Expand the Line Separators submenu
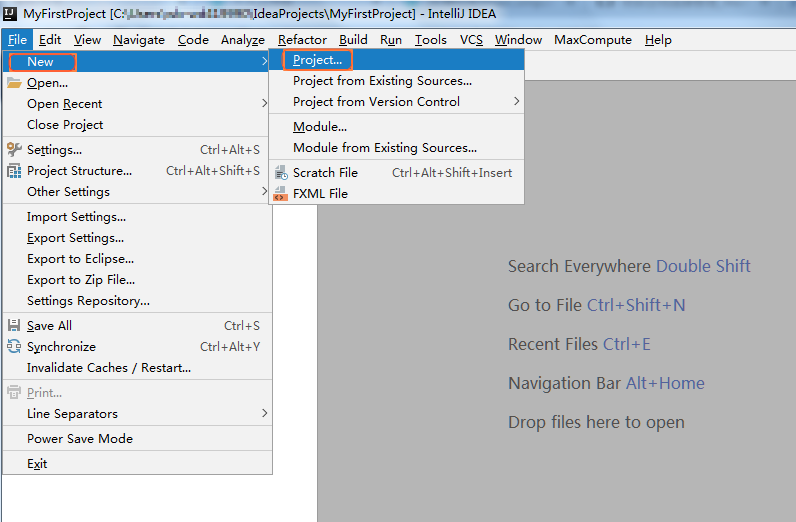Screen dimensions: 796x522 coord(72,414)
